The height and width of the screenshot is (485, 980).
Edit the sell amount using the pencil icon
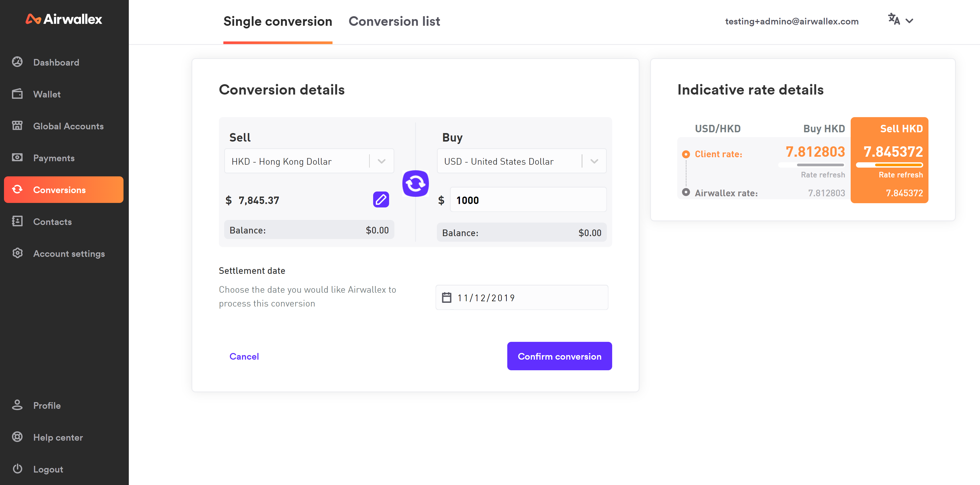tap(381, 199)
